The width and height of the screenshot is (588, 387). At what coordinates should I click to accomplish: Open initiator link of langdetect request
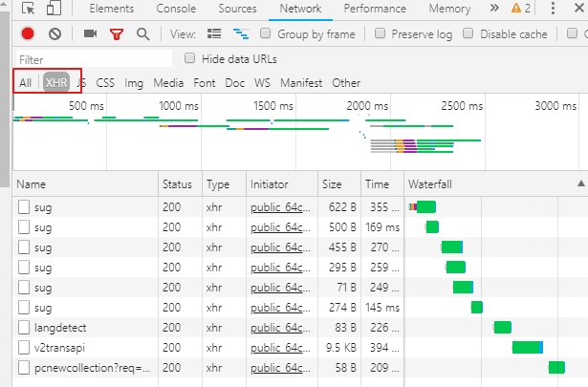point(280,326)
